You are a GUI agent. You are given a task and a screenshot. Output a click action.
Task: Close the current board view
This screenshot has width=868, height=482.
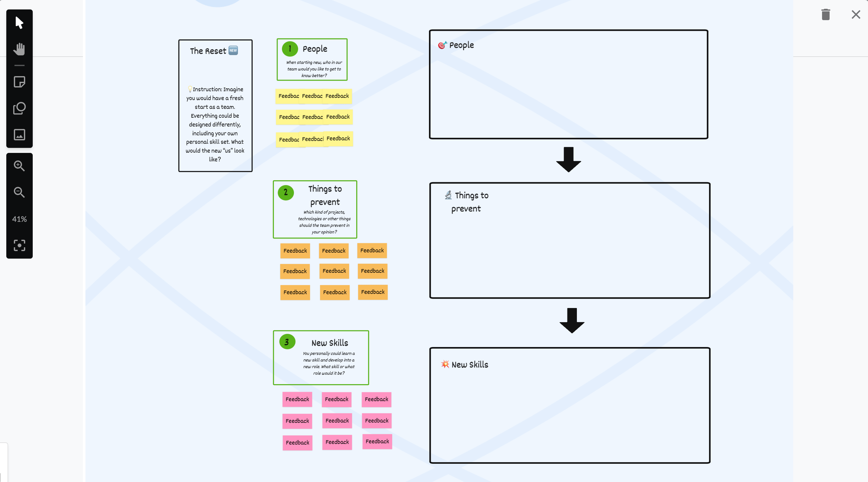[856, 14]
